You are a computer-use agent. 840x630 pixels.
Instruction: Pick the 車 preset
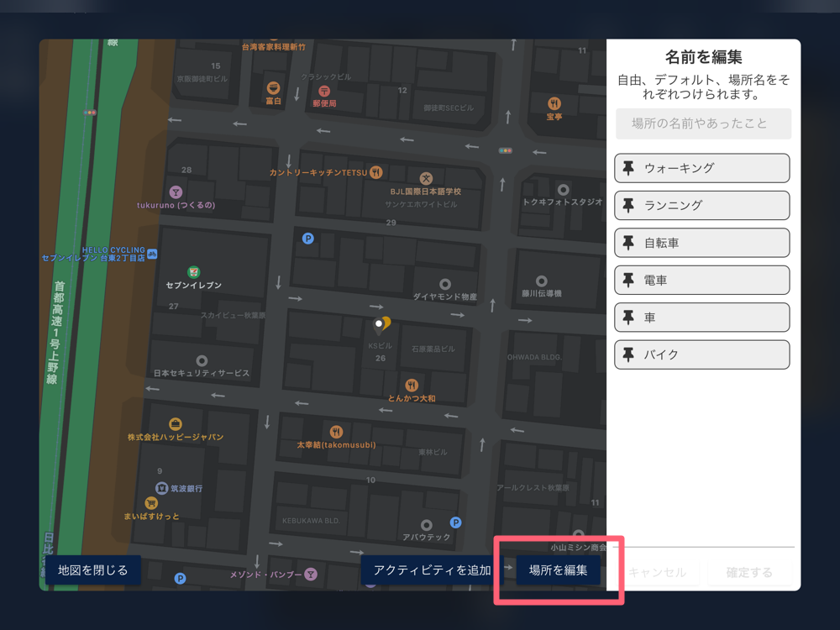click(x=701, y=318)
